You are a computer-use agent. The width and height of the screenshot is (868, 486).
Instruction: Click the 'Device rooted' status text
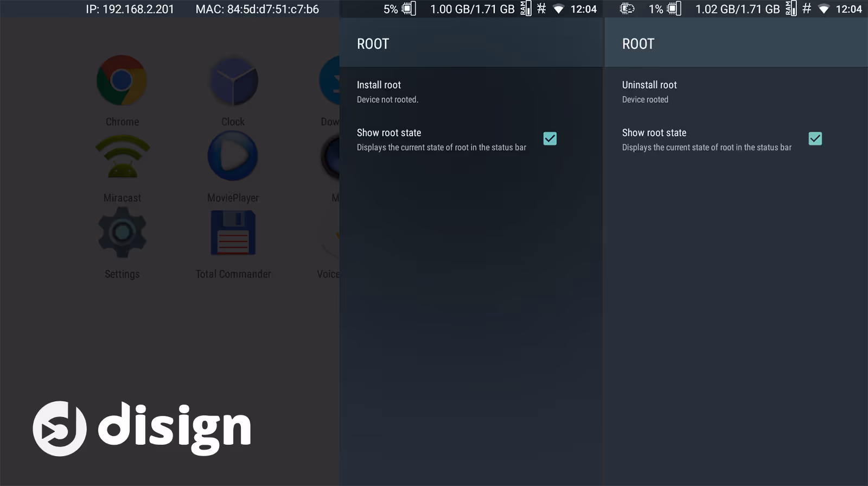point(645,99)
